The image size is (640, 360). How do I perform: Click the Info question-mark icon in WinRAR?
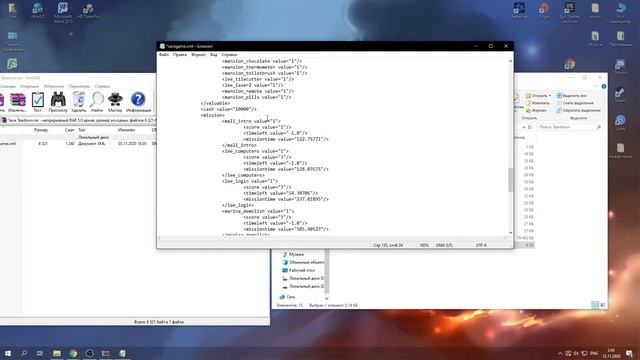click(x=138, y=99)
